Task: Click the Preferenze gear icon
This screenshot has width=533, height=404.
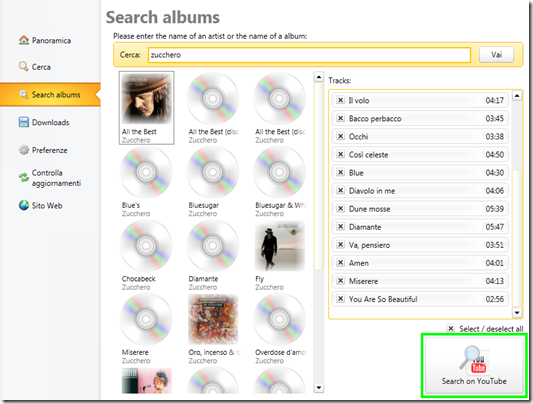Action: pyautogui.click(x=23, y=150)
